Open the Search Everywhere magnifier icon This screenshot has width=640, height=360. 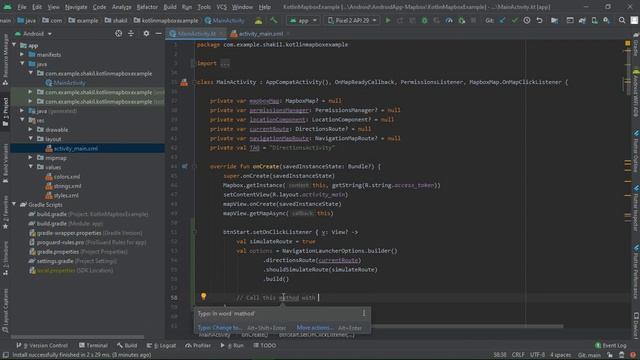[622, 20]
